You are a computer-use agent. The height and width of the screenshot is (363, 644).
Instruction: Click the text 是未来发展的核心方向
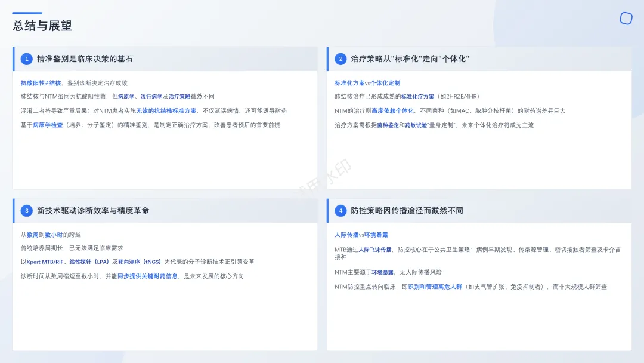point(213,276)
